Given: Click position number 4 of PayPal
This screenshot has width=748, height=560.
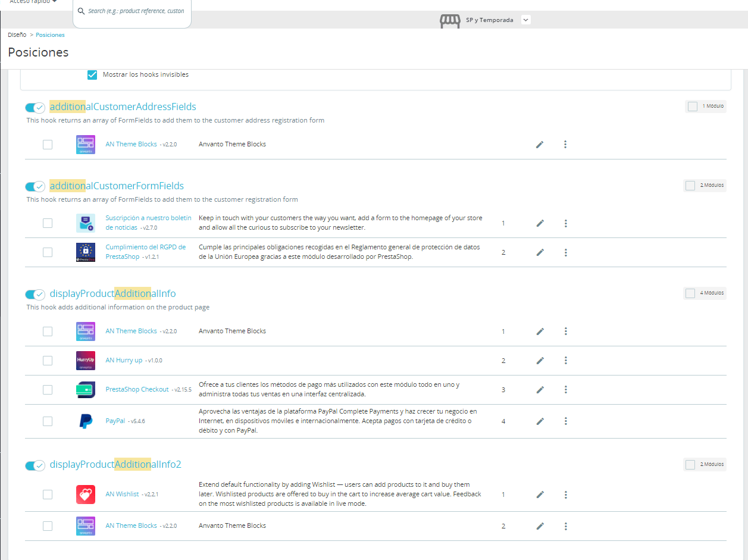Looking at the screenshot, I should tap(503, 422).
